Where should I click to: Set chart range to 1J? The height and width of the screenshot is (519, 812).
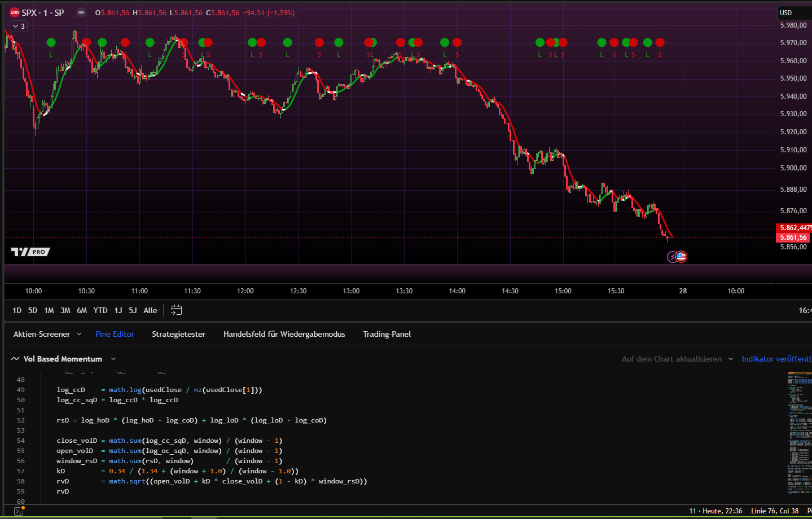click(118, 310)
